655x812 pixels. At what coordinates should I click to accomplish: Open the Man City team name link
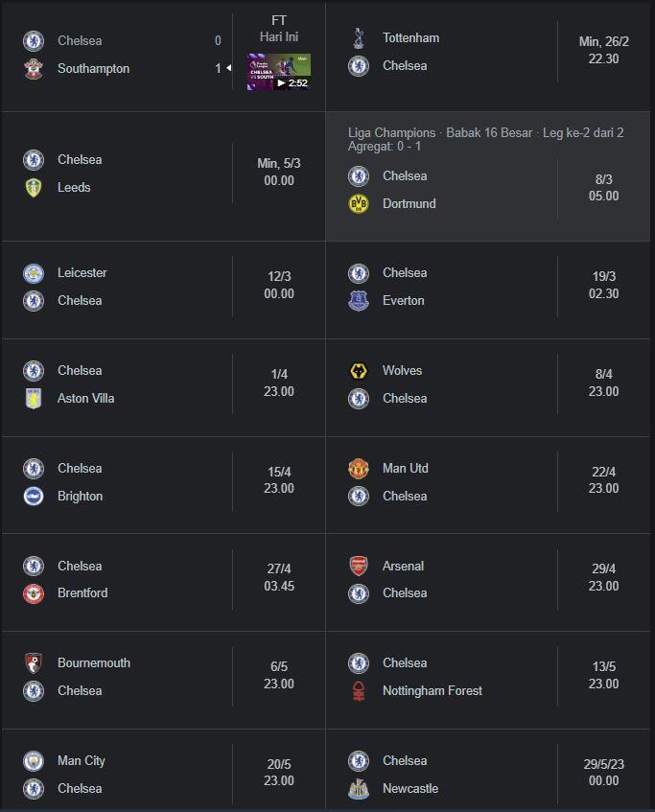[x=82, y=761]
